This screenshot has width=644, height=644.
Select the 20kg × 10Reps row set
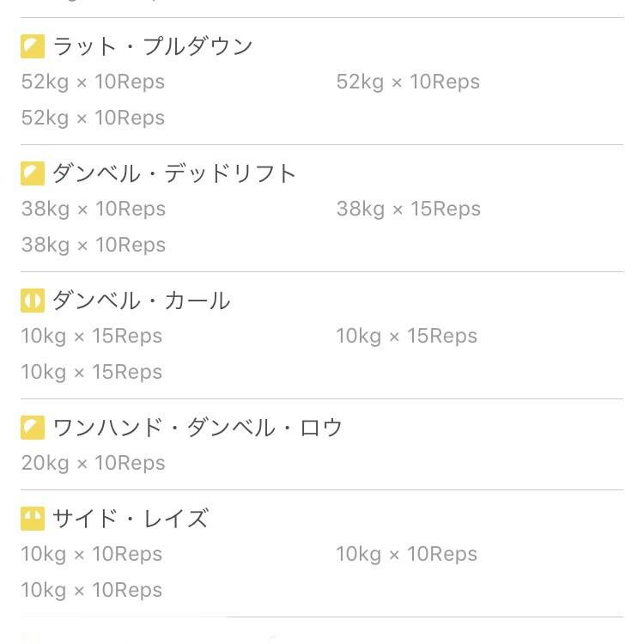point(94,464)
